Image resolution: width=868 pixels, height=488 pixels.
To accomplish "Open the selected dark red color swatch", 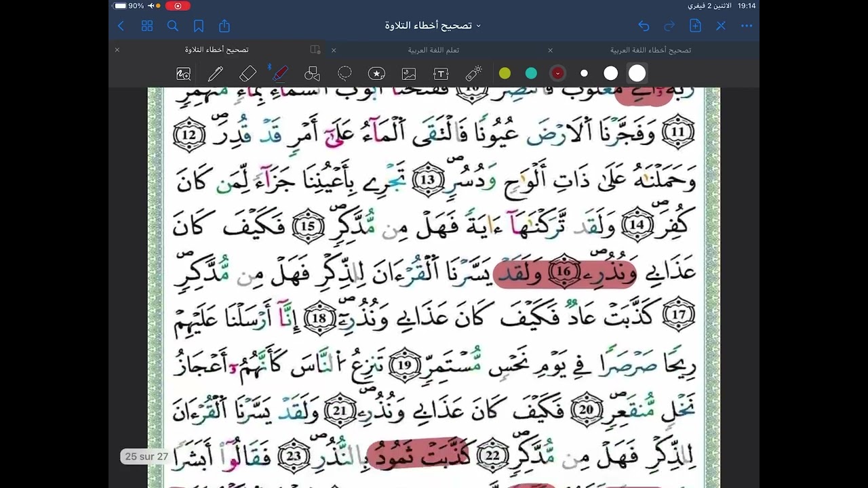I will [x=557, y=73].
